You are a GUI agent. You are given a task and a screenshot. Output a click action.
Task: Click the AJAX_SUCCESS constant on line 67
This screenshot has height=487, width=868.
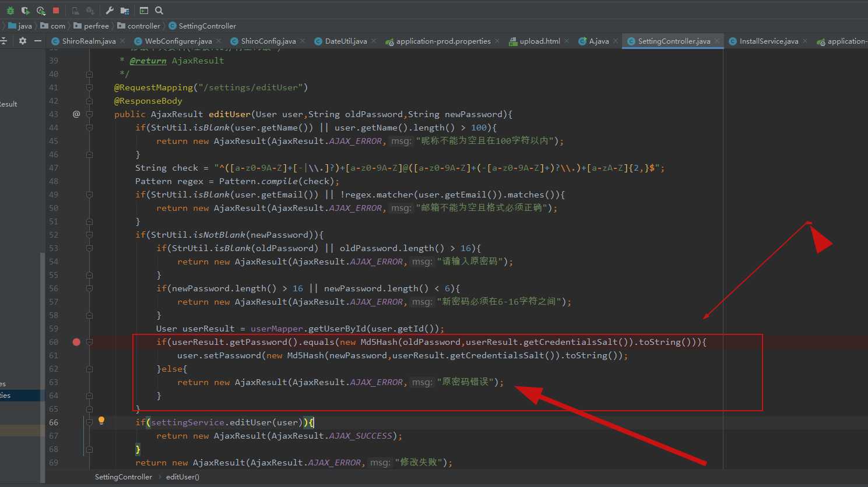(x=360, y=436)
